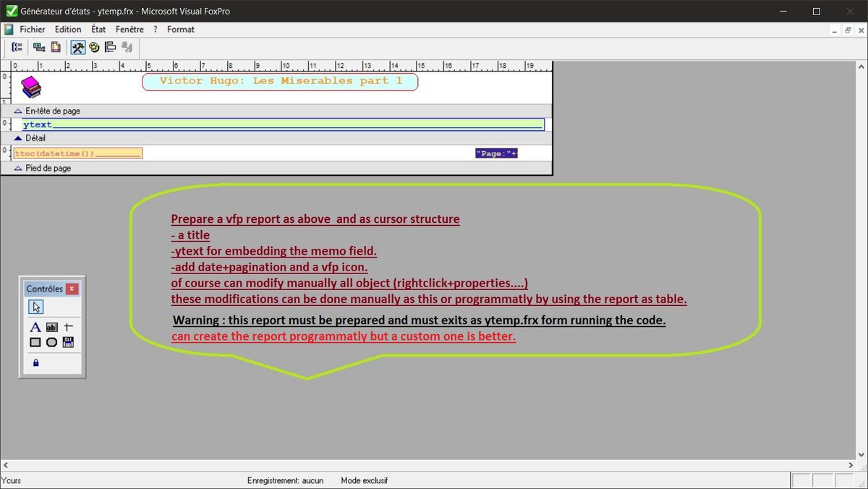Click the right arrow of horizontal scrollbar
This screenshot has width=868, height=489.
coord(851,465)
